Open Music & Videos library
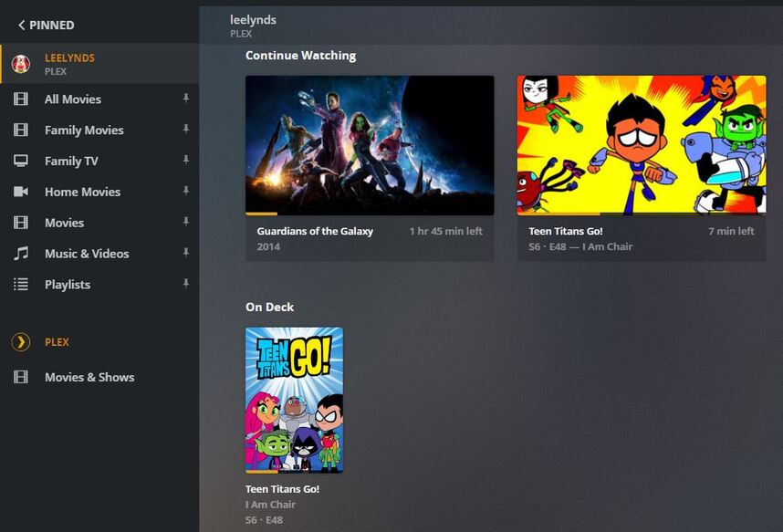Viewport: 783px width, 532px height. pyautogui.click(x=99, y=254)
